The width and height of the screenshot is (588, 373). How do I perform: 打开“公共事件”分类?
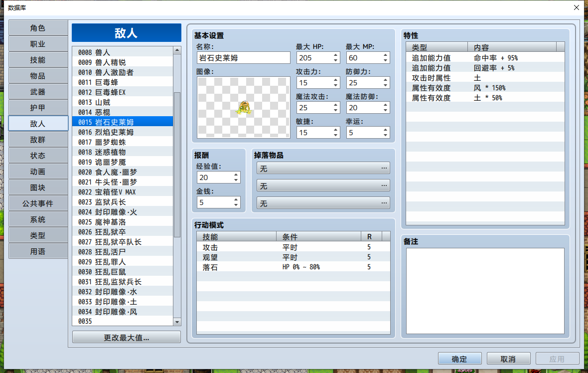click(x=38, y=203)
